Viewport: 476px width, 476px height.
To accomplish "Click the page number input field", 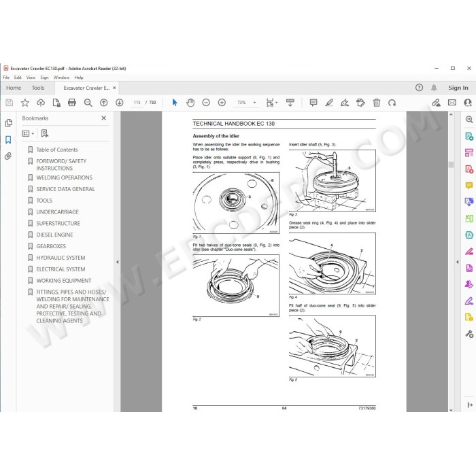I will coord(137,103).
